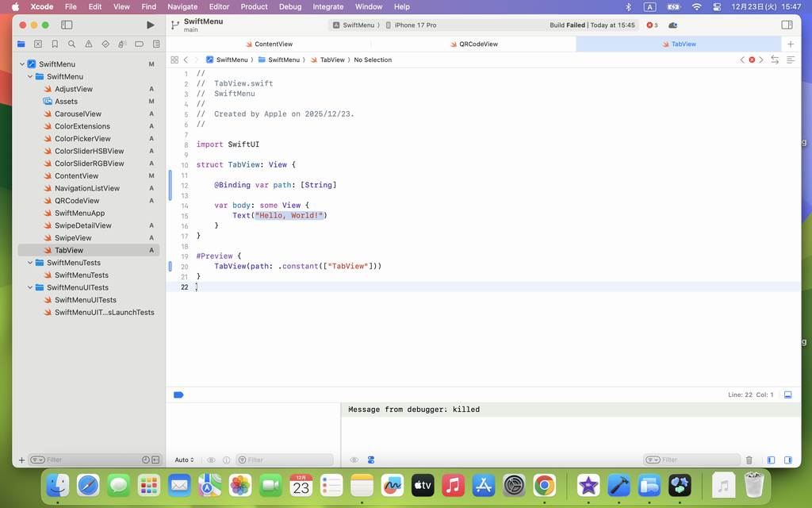This screenshot has height=508, width=812.
Task: Toggle the inspector panel on the right
Action: click(787, 25)
